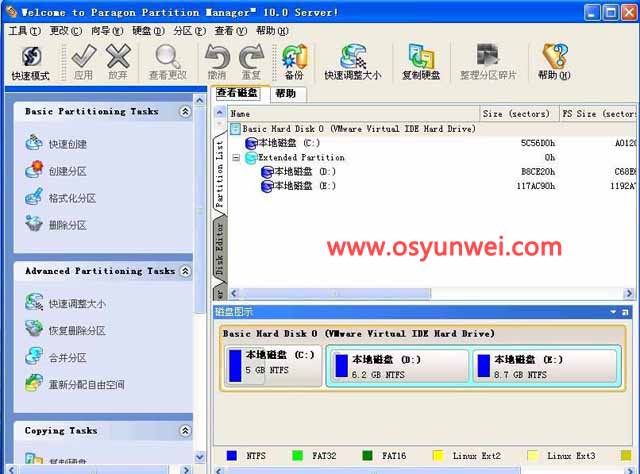Click 整理分区碎片 defragment icon
The height and width of the screenshot is (474, 640).
click(x=488, y=55)
